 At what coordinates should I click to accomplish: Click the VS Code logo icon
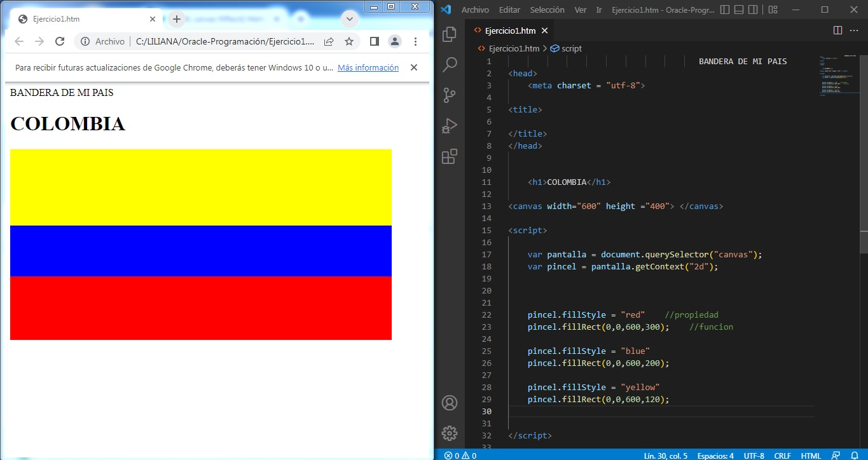pyautogui.click(x=446, y=10)
